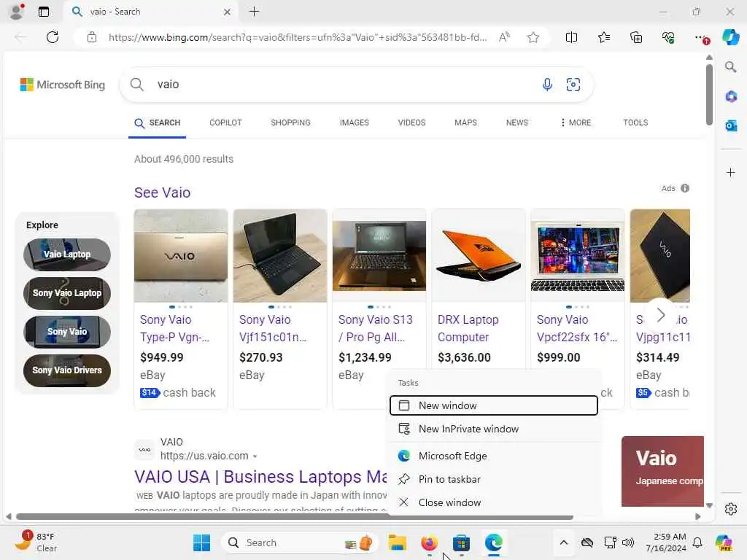Open the TOOLS option
The height and width of the screenshot is (560, 747).
click(x=635, y=122)
